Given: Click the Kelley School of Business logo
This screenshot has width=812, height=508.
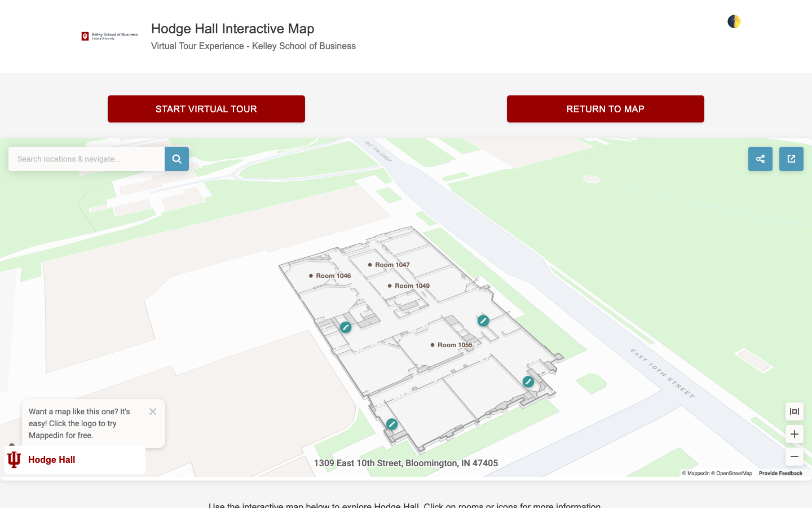Looking at the screenshot, I should tap(109, 36).
